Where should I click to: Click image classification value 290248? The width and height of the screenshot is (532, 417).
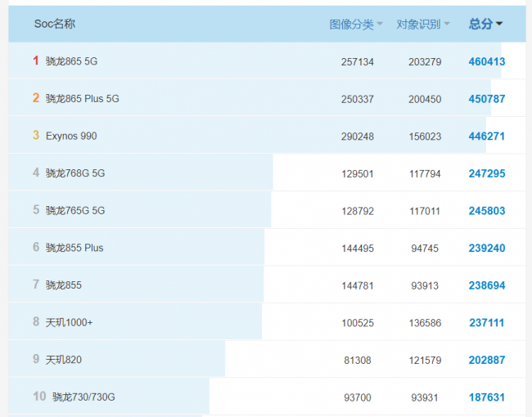coord(358,137)
